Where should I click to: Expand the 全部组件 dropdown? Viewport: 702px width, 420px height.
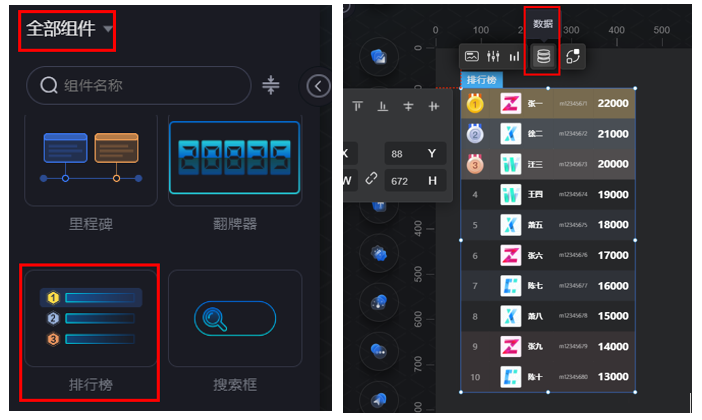click(68, 29)
